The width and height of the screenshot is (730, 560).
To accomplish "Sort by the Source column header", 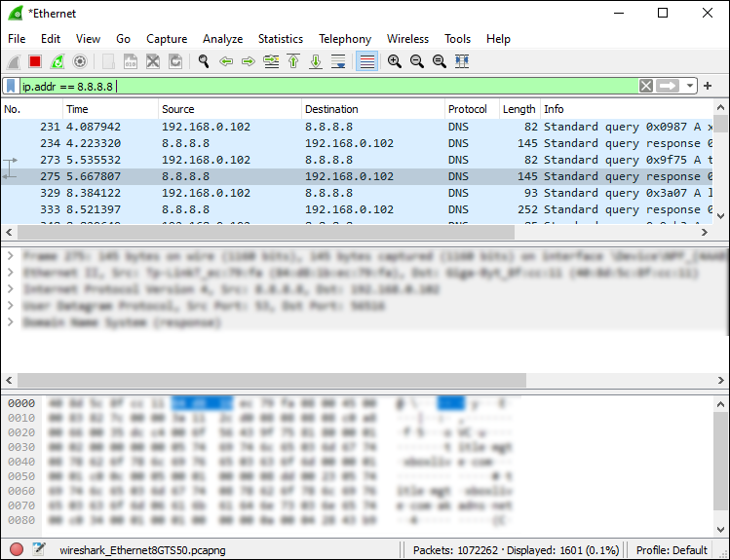I will (229, 109).
